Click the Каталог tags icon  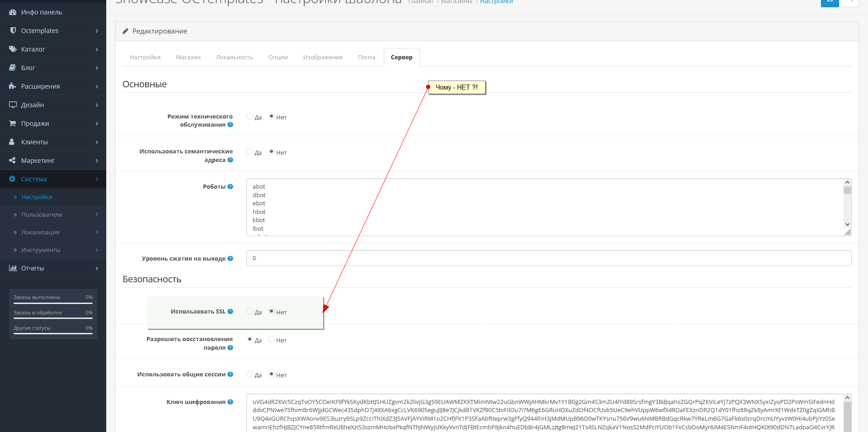pyautogui.click(x=13, y=49)
